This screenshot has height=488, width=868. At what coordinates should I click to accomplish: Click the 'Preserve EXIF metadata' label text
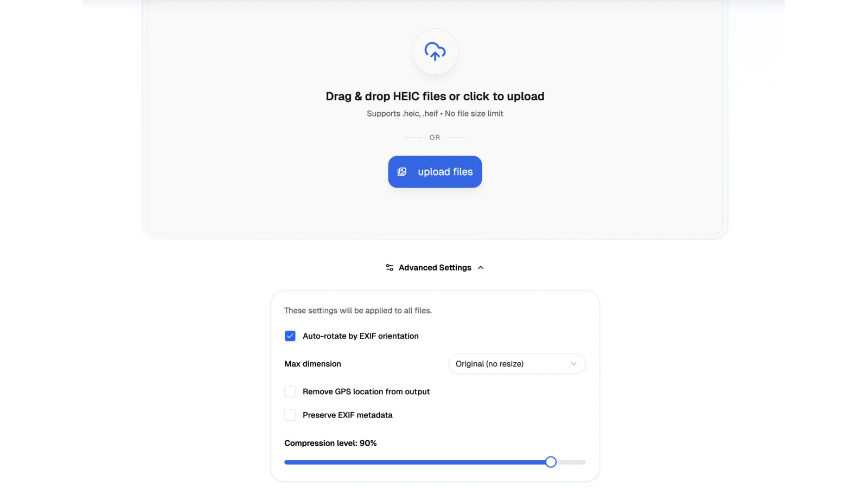click(x=347, y=415)
